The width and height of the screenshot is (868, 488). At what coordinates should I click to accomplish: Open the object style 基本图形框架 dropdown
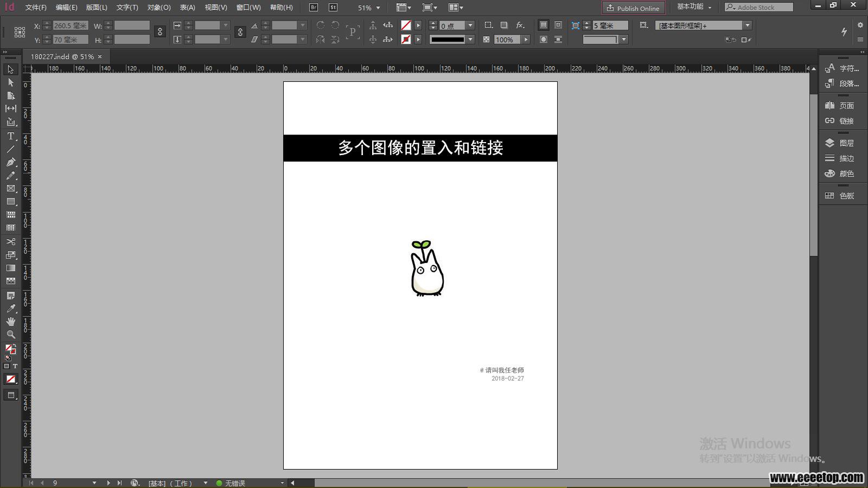coord(748,25)
